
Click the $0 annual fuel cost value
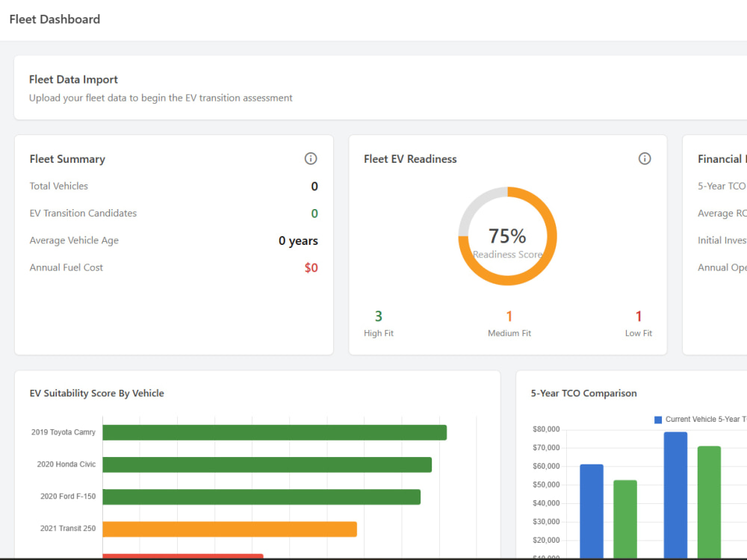coord(311,267)
